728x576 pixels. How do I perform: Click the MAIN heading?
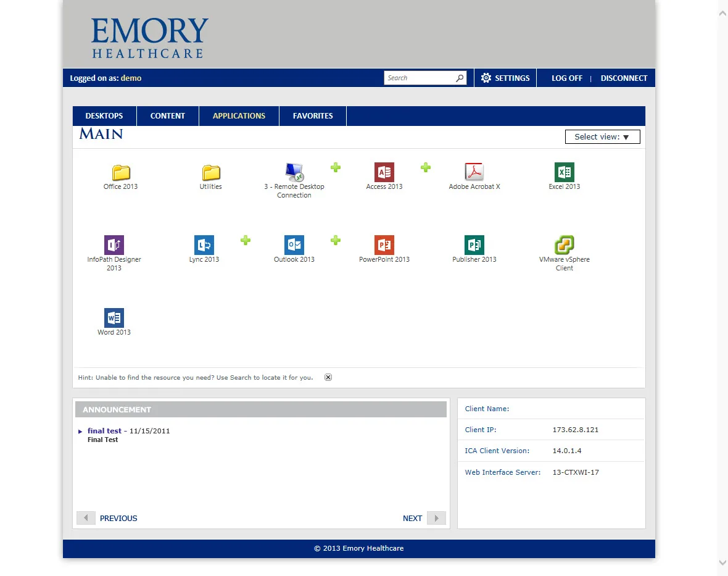[x=101, y=134]
